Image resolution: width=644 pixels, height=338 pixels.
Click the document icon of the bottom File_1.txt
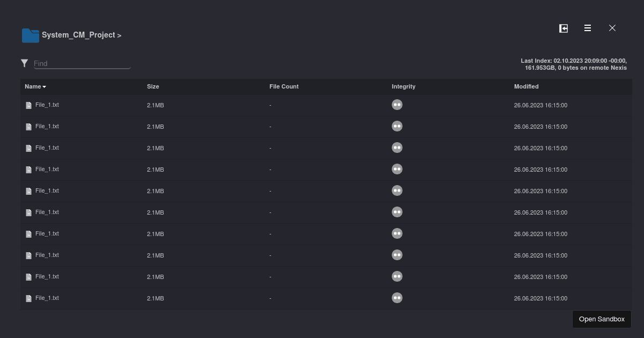[x=29, y=299]
